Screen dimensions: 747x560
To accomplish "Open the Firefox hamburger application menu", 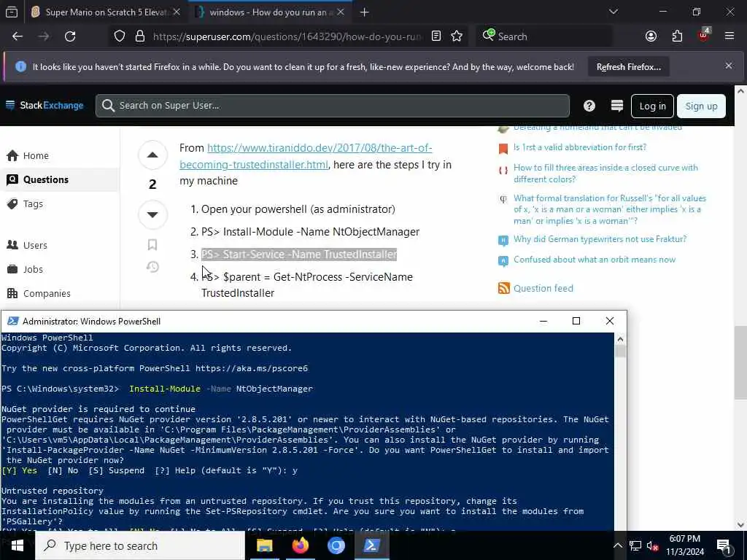I will pyautogui.click(x=729, y=36).
